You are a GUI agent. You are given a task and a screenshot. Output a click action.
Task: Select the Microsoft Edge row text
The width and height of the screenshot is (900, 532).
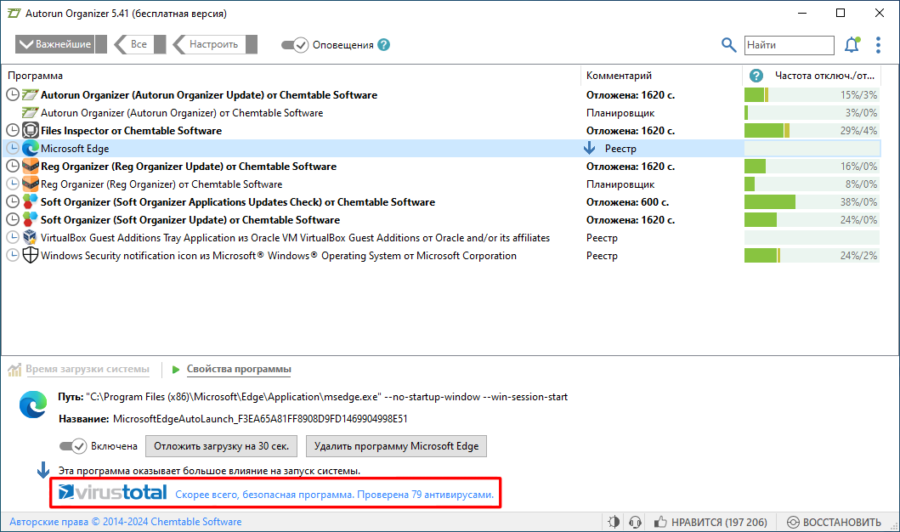coord(75,148)
